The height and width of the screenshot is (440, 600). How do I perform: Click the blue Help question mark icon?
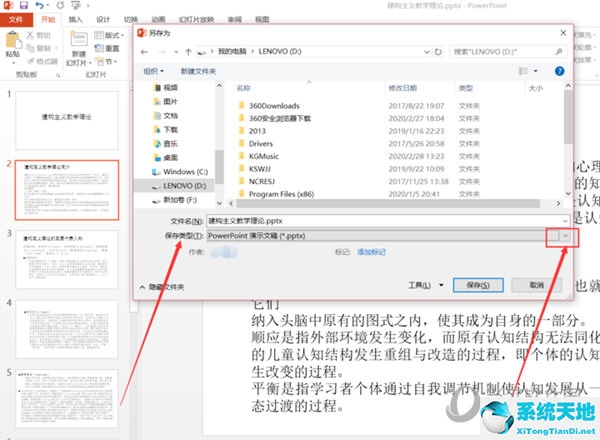point(559,71)
